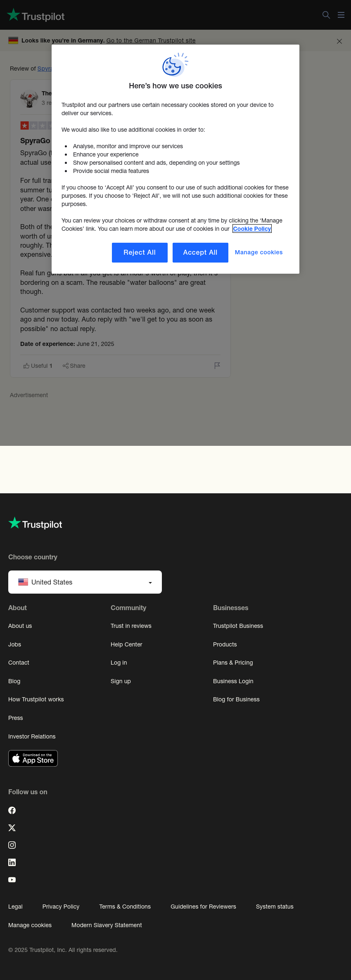The image size is (351, 980).
Task: Open the United States country dropdown
Action: [x=85, y=582]
